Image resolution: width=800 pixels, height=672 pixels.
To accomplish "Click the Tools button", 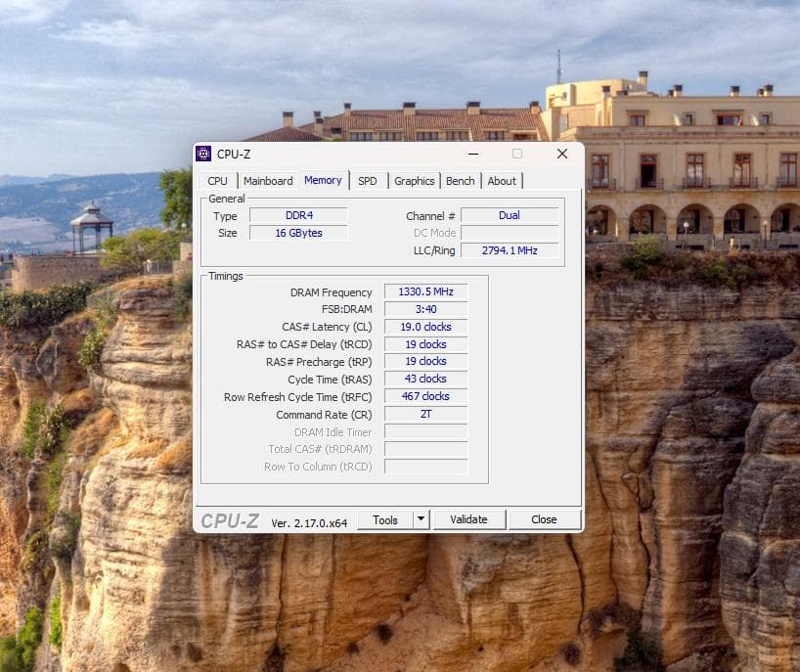I will 385,519.
